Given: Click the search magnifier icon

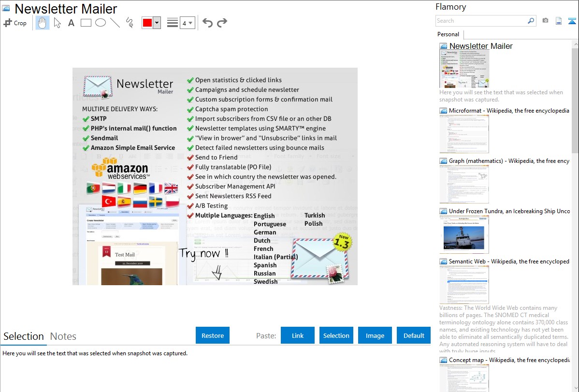Looking at the screenshot, I should pyautogui.click(x=531, y=21).
